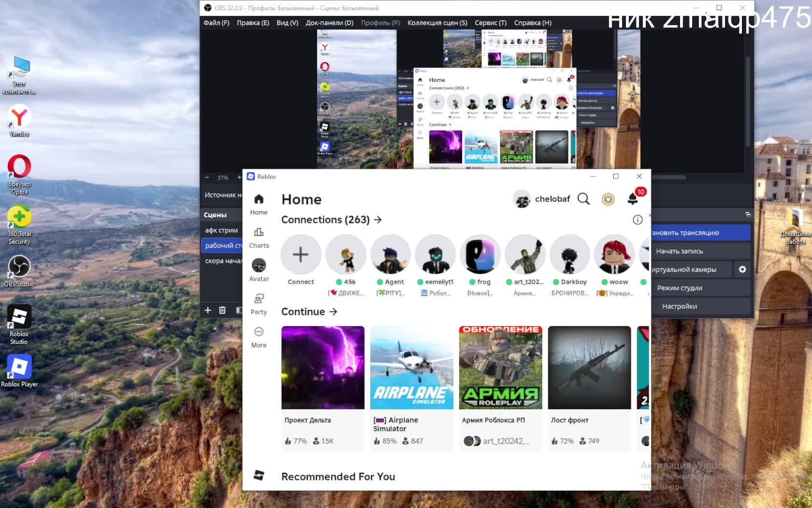Open the Коллекция сцен (S) menu
Screen dimensions: 812x508
pos(437,23)
